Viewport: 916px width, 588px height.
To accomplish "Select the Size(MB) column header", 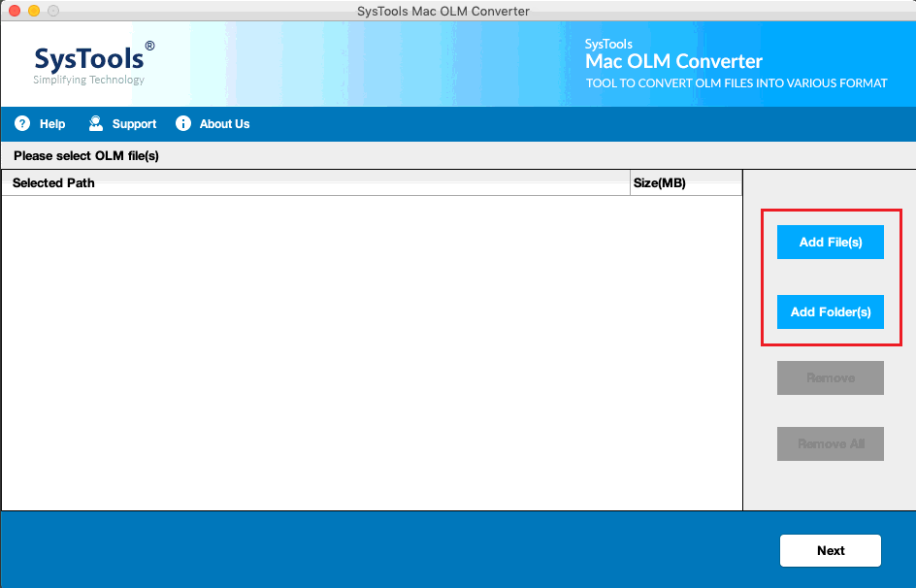I will tap(686, 182).
